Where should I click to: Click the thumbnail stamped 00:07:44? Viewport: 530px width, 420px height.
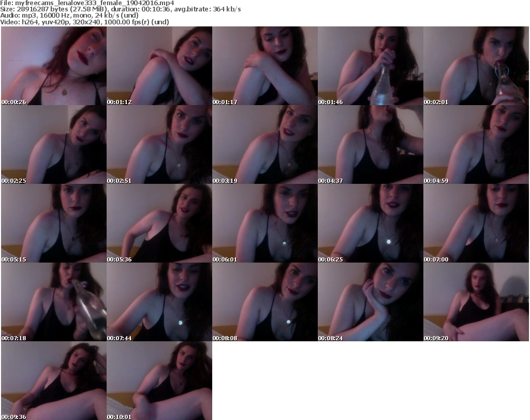159,302
